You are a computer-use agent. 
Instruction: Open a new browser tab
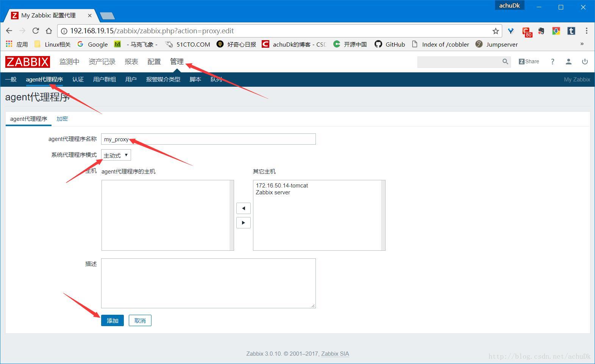[x=108, y=16]
